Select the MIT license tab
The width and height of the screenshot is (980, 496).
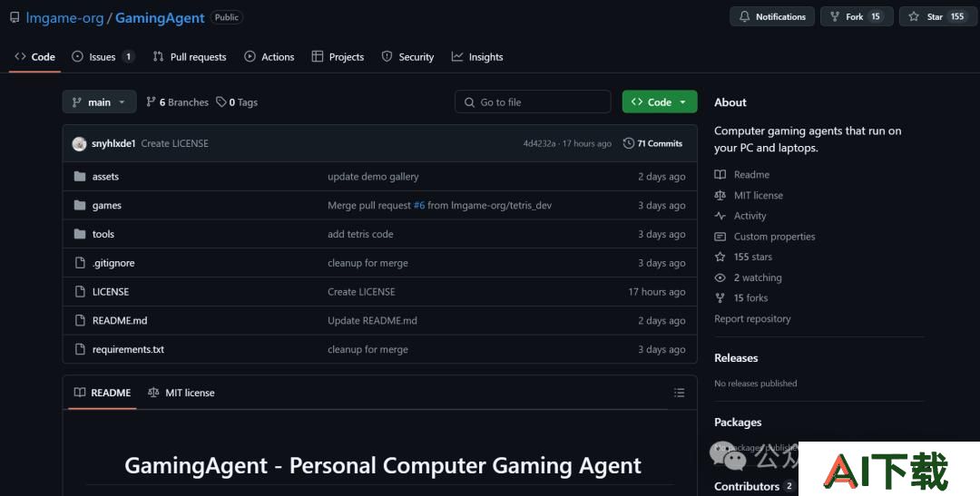point(181,393)
